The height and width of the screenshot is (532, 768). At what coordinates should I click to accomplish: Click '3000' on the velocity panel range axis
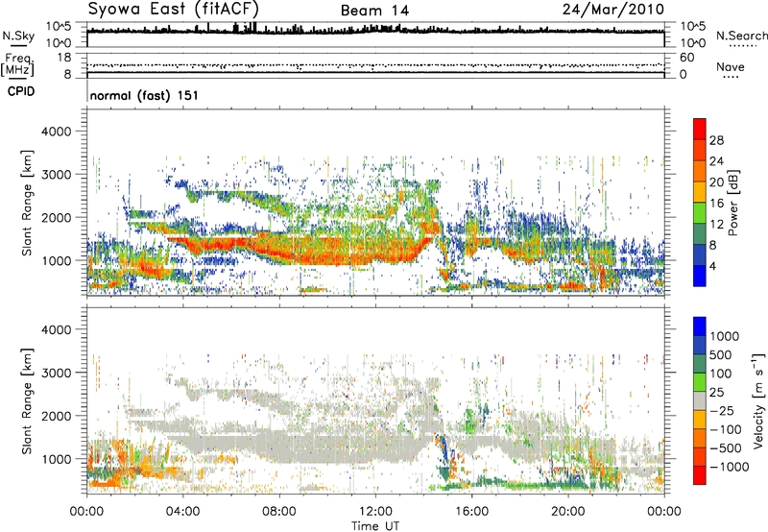[57, 373]
